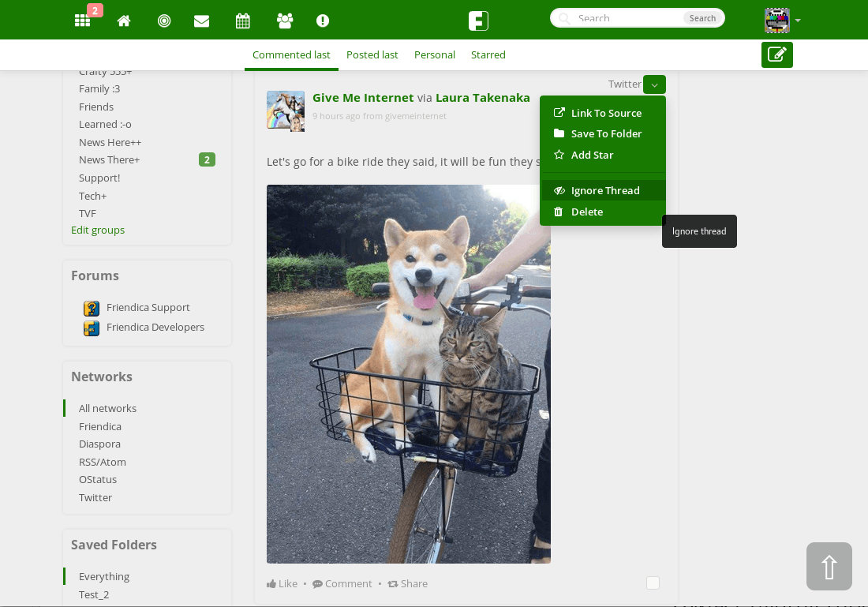Screen dimensions: 868x607
Task: Compose a new post with the pen icon
Action: point(776,54)
